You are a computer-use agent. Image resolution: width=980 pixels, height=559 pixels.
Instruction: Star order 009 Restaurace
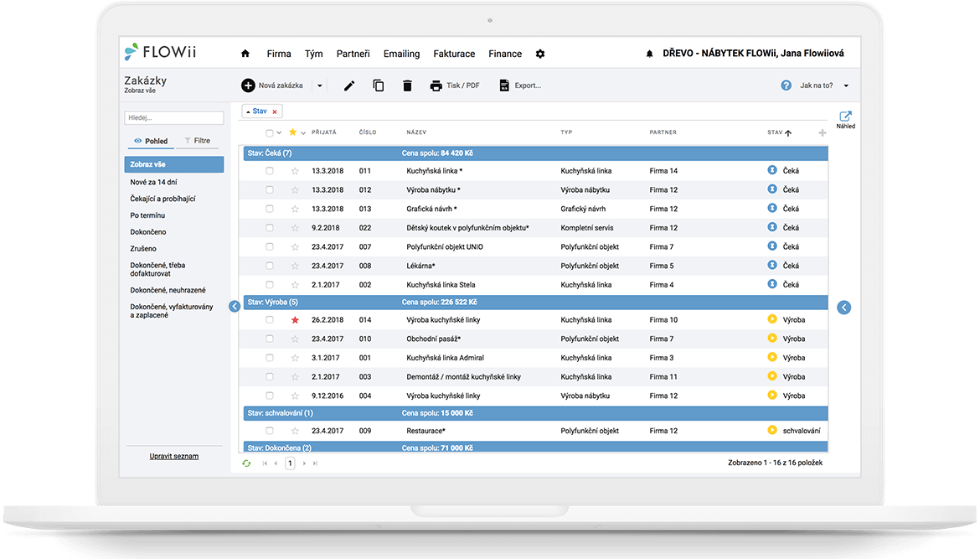pos(295,432)
